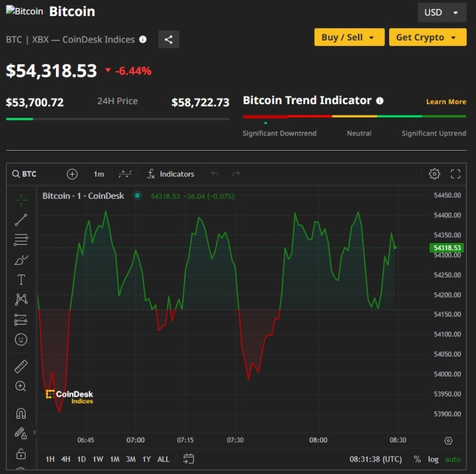Click the share icon beside CoinDesk Indices
The image size is (476, 474).
[x=168, y=39]
